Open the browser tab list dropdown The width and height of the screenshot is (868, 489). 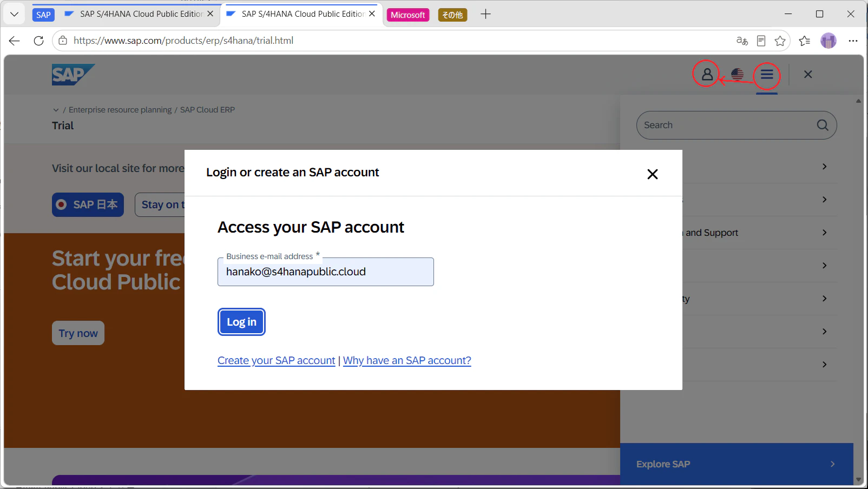(x=14, y=14)
